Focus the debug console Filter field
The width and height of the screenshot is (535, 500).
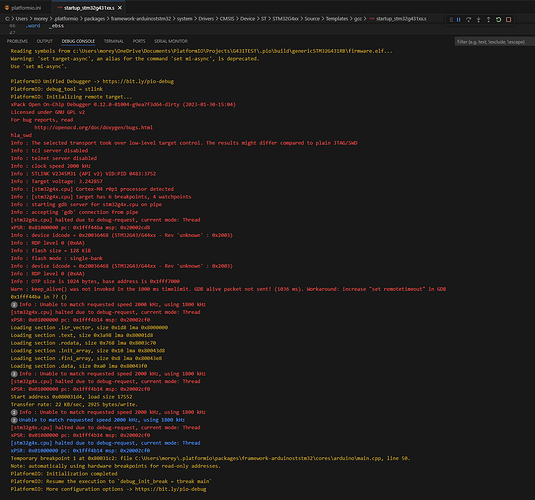click(494, 42)
